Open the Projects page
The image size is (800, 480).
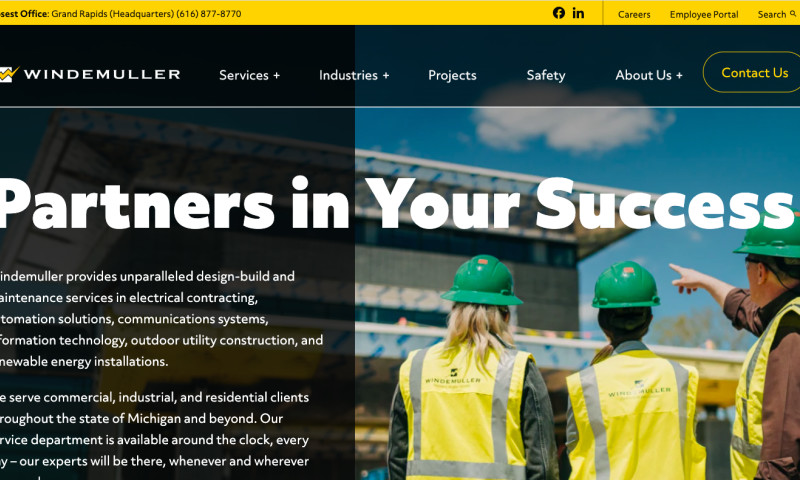(x=452, y=75)
